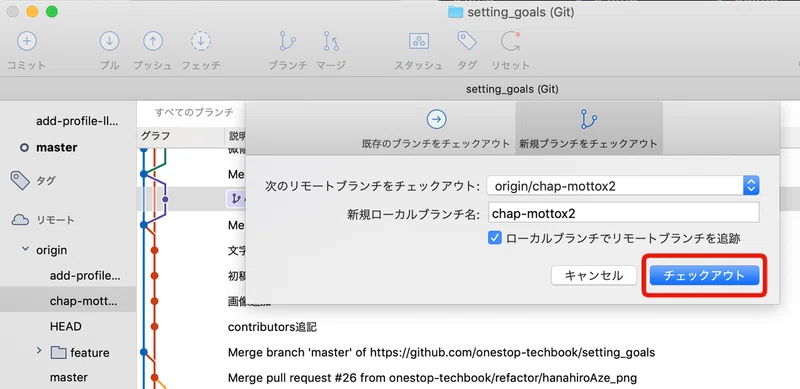Click the チェックアウト button
The width and height of the screenshot is (800, 389).
pos(705,276)
